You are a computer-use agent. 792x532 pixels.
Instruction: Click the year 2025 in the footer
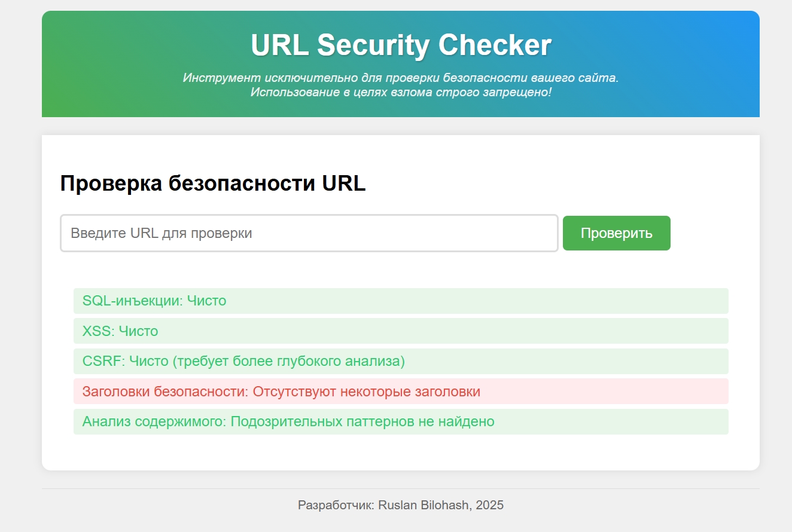point(491,505)
